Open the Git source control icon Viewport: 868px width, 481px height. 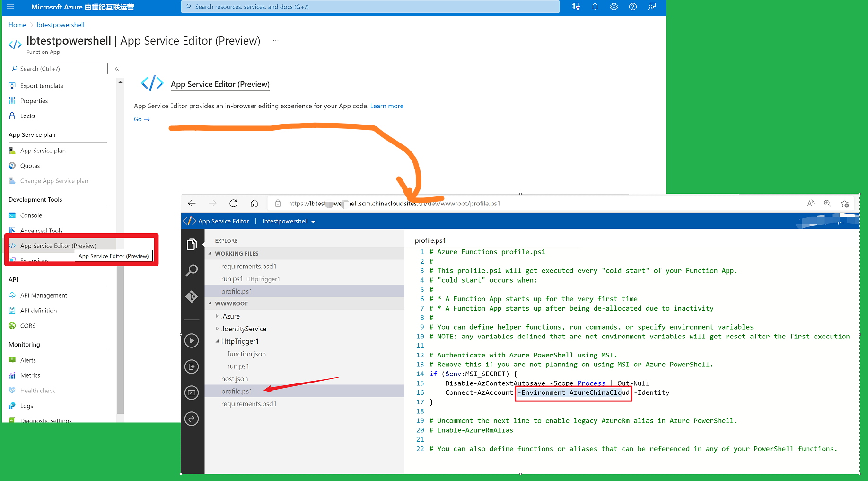[x=192, y=296]
